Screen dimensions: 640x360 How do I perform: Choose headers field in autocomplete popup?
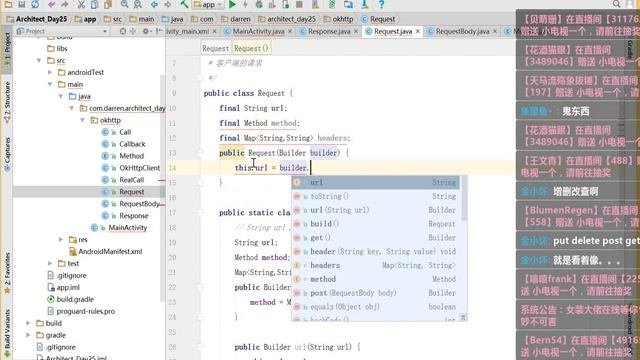tap(376, 265)
